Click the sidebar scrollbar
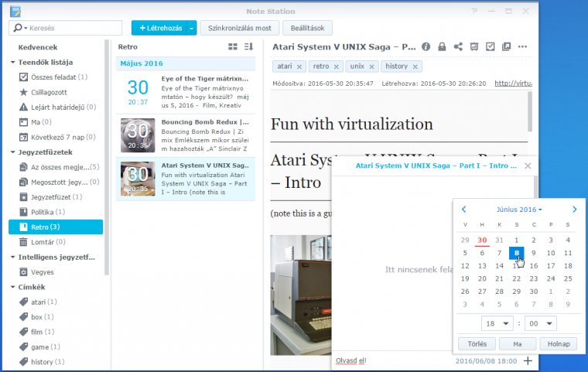This screenshot has width=588, height=372. coord(107,158)
